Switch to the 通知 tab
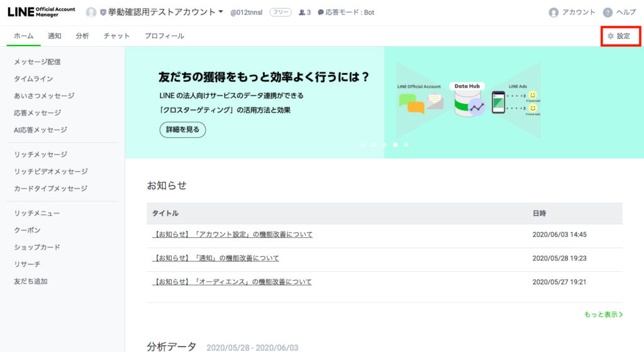This screenshot has width=644, height=352. 54,36
